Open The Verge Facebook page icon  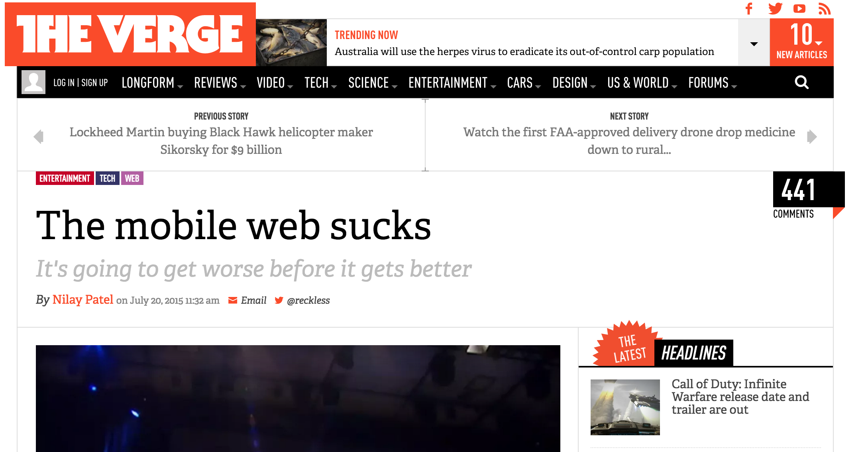pyautogui.click(x=749, y=8)
